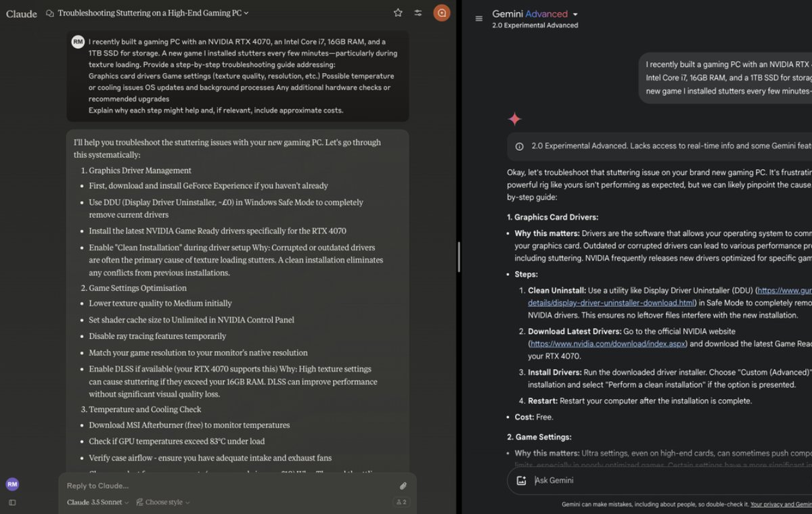Viewport: 812px width, 514px height.
Task: Focus the Reply to Claude input field
Action: [223, 486]
